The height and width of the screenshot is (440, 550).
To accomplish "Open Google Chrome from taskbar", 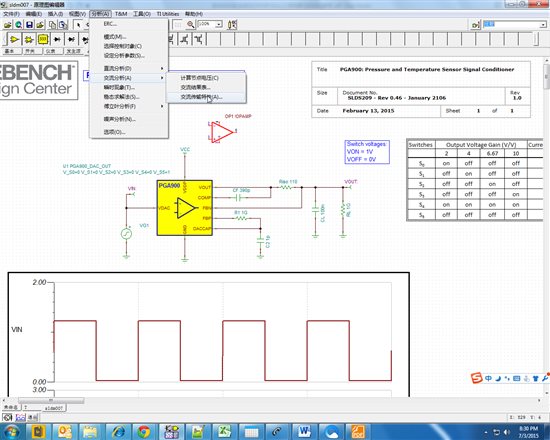I will pos(143,432).
